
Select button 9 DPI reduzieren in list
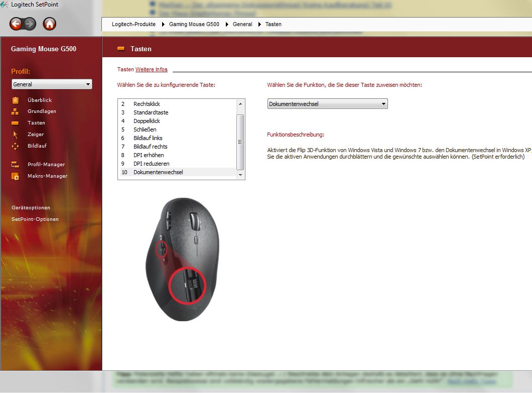(x=178, y=164)
